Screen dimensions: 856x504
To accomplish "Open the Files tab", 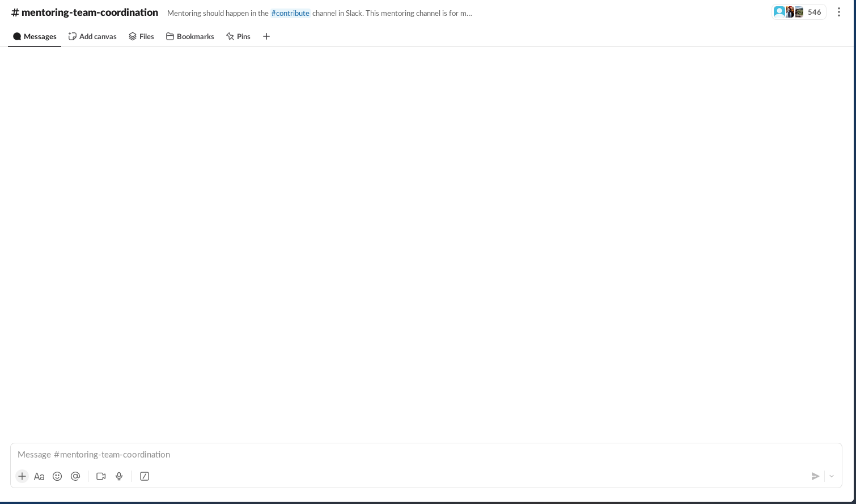I will [x=141, y=36].
